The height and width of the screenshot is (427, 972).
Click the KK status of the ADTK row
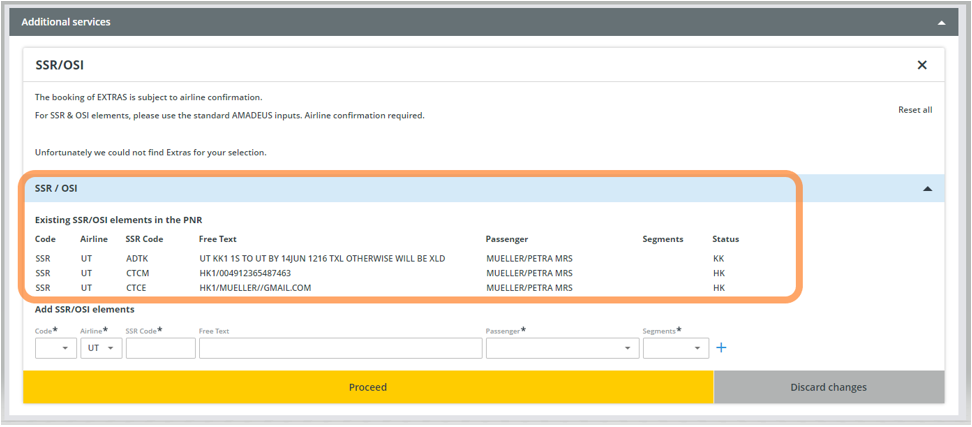coord(718,259)
